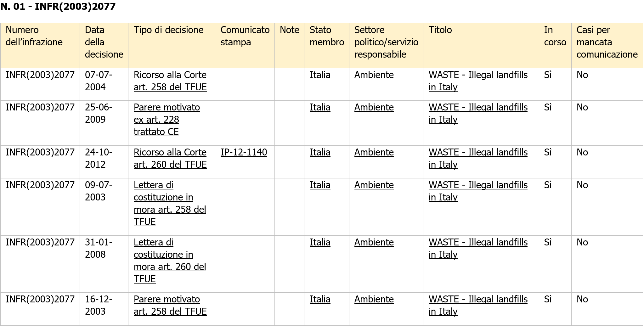Image resolution: width=644 pixels, height=326 pixels.
Task: Click the "Parere motivato art. 258 del TFUE" link
Action: point(170,305)
